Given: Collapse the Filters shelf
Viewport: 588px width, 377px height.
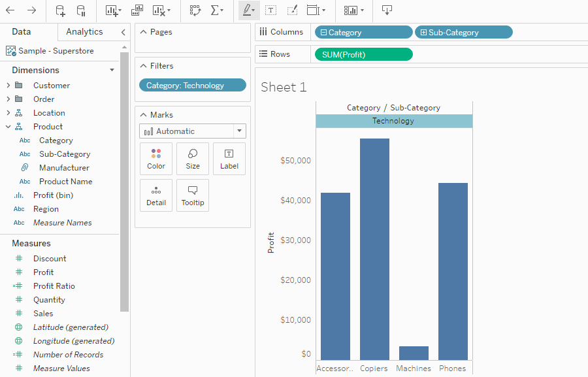Looking at the screenshot, I should (x=142, y=65).
